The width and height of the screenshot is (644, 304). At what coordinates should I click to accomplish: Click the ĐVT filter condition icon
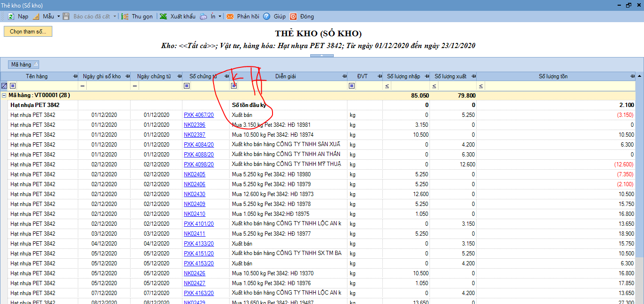pyautogui.click(x=352, y=86)
